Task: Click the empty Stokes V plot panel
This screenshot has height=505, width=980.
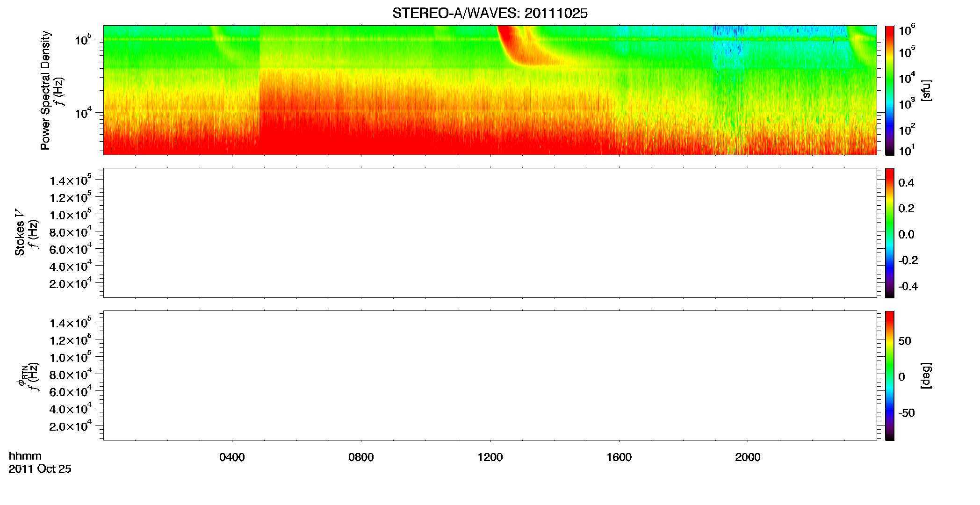Action: [490, 233]
